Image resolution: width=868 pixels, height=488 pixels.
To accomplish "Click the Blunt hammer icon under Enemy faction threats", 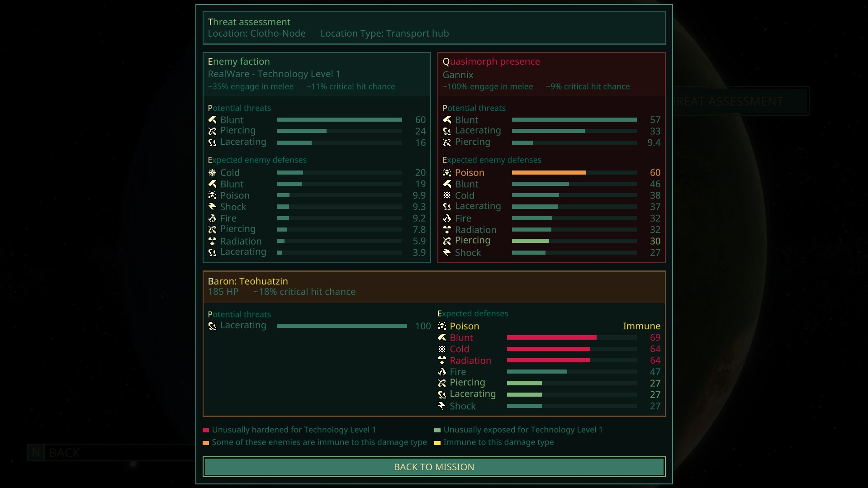I will (x=212, y=120).
